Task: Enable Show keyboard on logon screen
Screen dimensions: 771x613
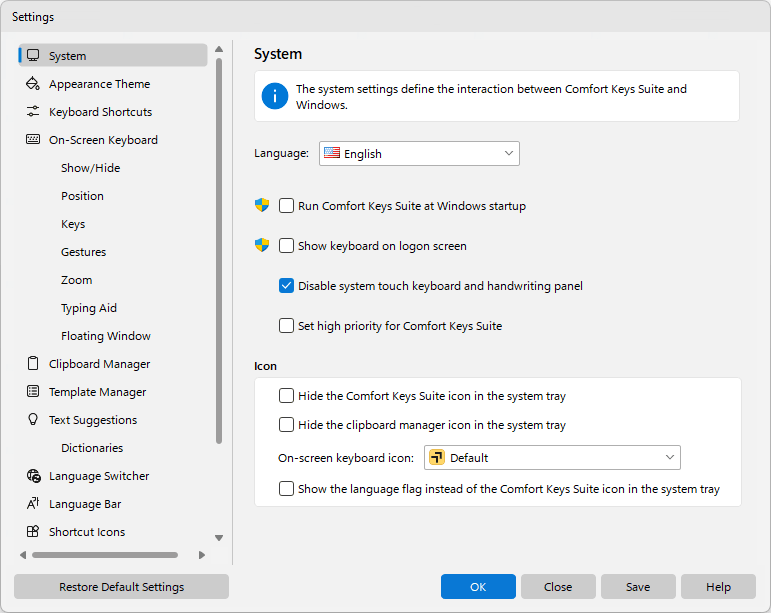Action: tap(286, 245)
